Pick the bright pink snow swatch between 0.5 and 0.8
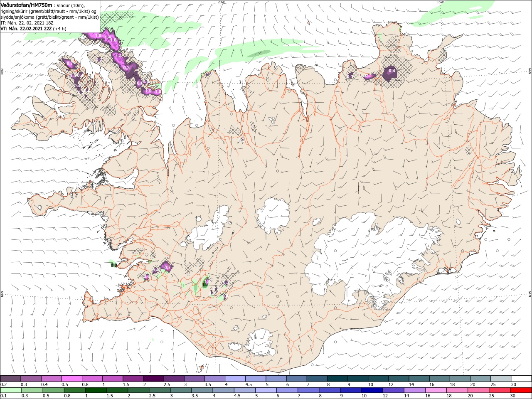 point(72,379)
